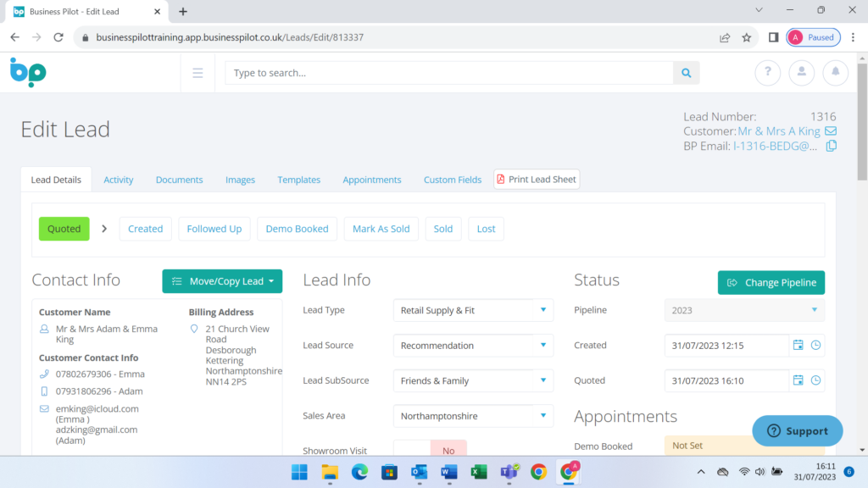Toggle the Showroom Visit switch
Image resolution: width=868 pixels, height=488 pixels.
431,451
